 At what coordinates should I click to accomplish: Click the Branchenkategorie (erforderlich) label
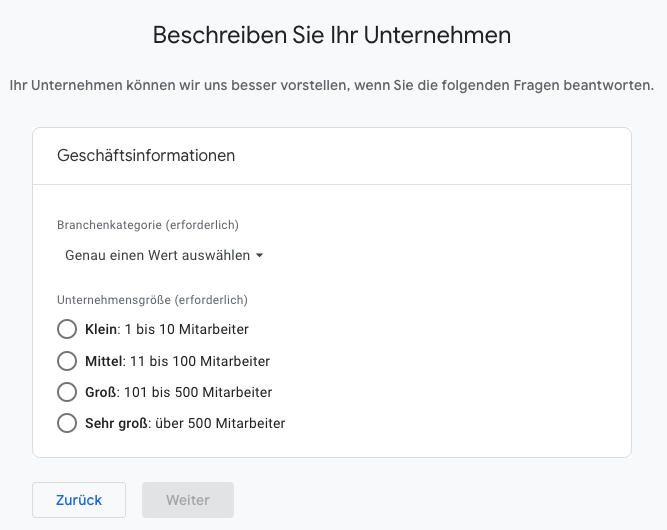pos(148,225)
